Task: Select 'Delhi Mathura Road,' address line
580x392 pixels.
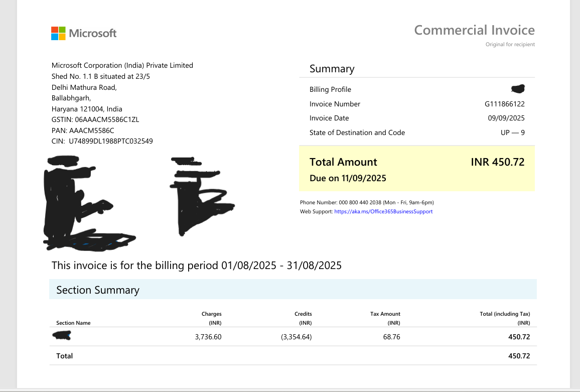Action: click(x=84, y=88)
